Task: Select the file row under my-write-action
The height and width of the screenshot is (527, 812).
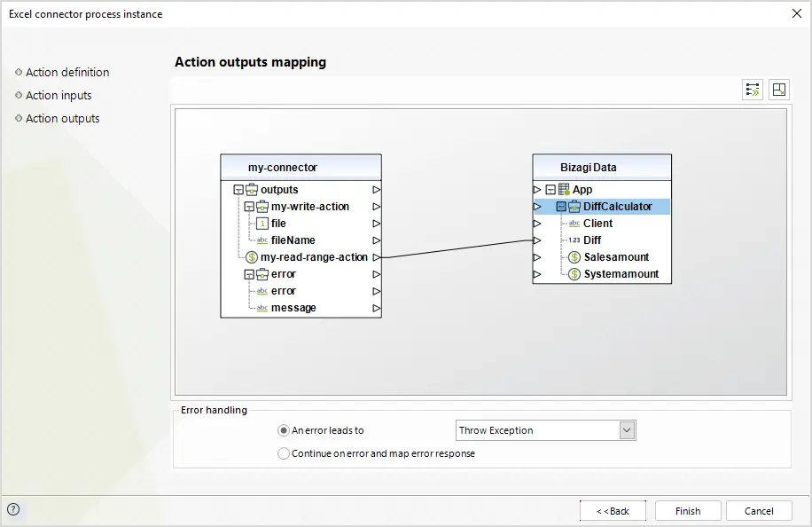Action: (278, 224)
